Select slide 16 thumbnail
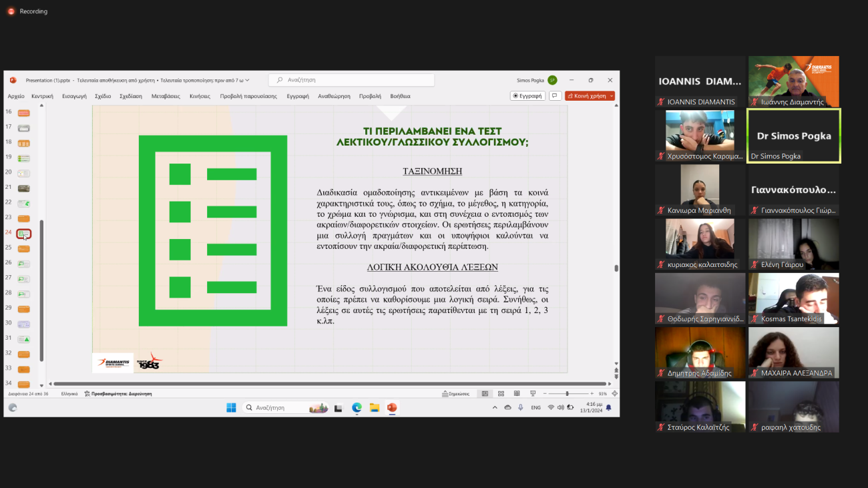Viewport: 868px width, 488px height. 23,112
